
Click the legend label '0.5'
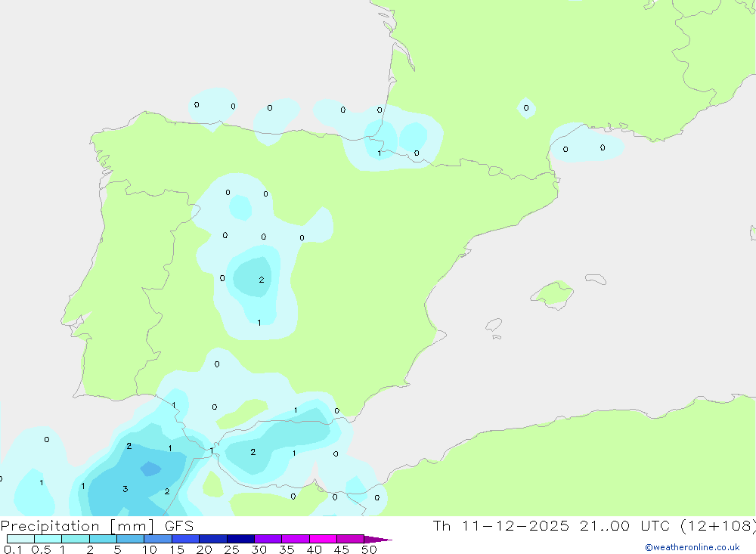tap(41, 549)
